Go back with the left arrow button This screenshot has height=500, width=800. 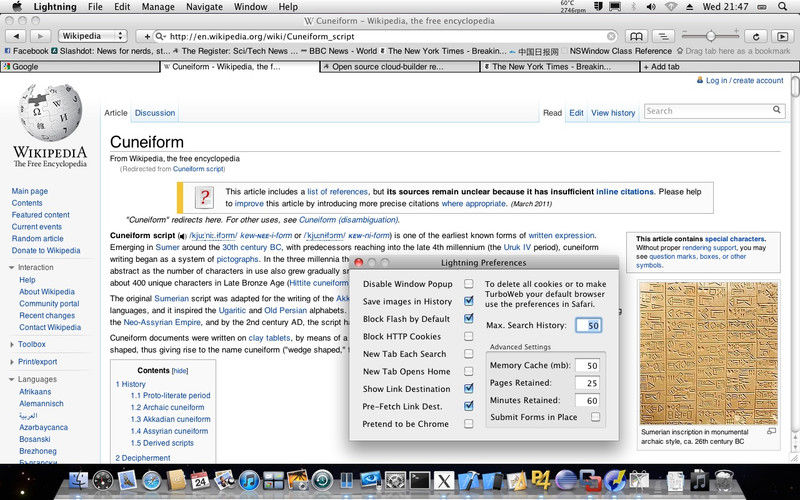point(16,36)
